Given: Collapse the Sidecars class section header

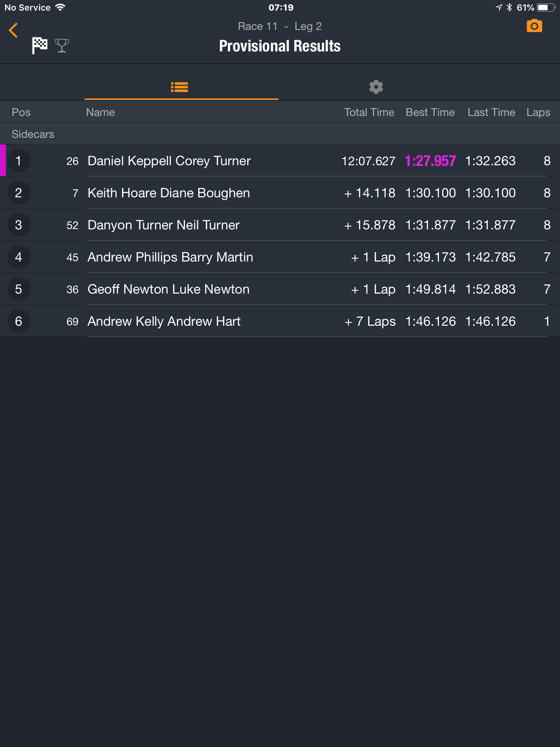Looking at the screenshot, I should [x=280, y=134].
